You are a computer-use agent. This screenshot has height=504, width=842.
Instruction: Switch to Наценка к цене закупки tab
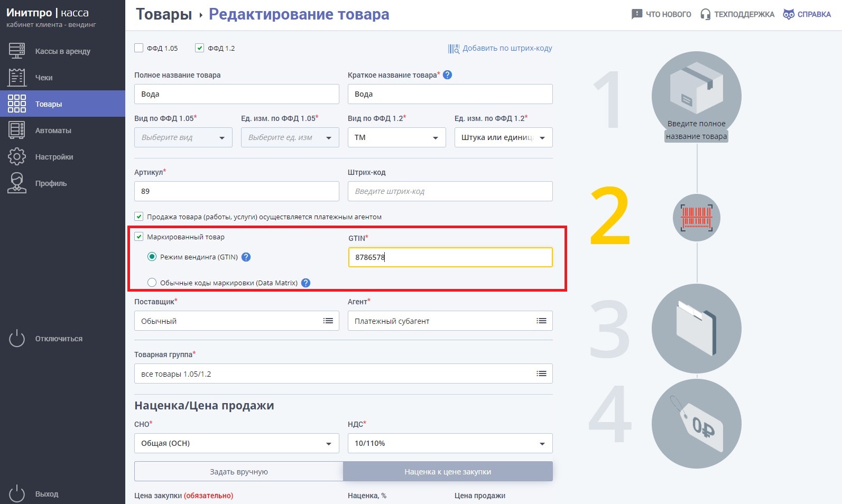pyautogui.click(x=448, y=472)
